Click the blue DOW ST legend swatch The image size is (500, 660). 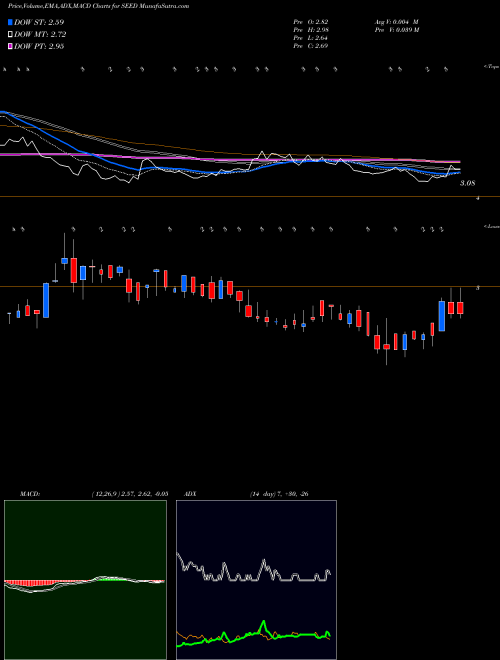(x=10, y=22)
